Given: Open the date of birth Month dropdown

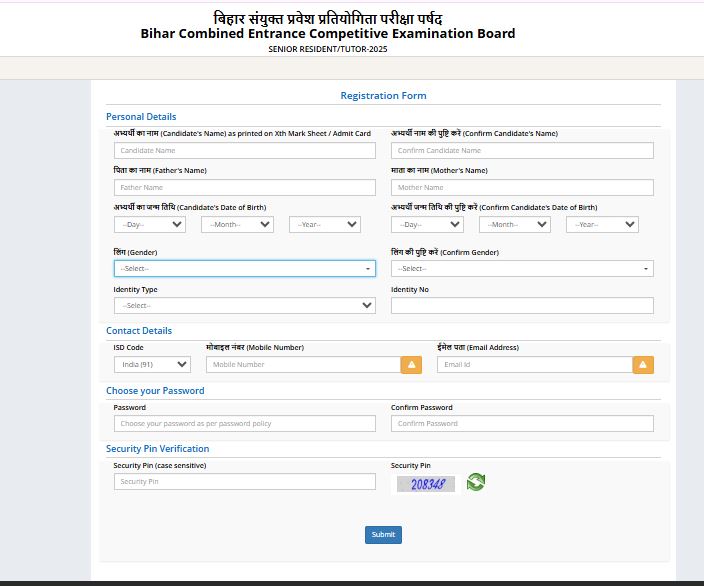Looking at the screenshot, I should (237, 225).
